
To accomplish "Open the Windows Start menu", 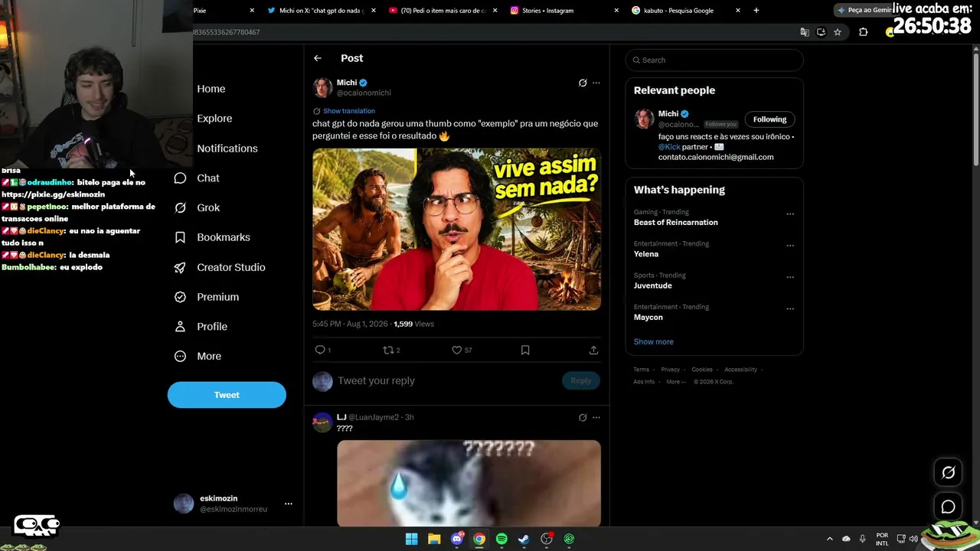I will click(x=411, y=539).
